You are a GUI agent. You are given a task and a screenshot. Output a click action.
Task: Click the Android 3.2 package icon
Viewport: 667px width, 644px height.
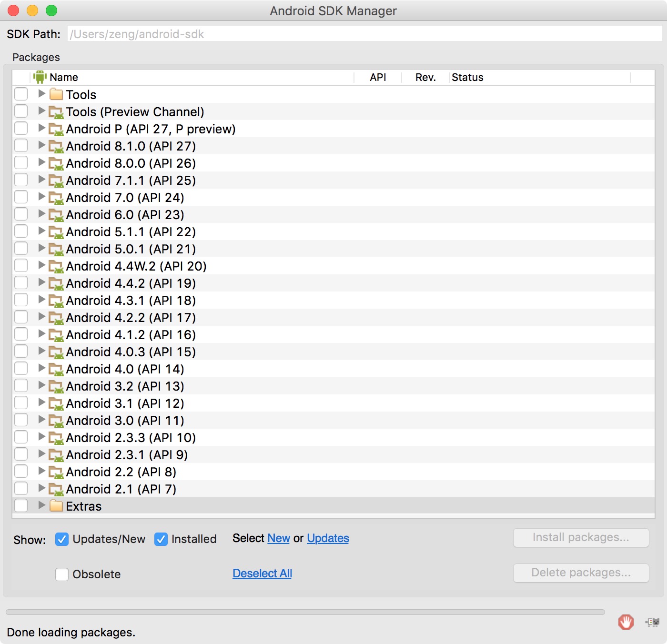click(56, 387)
